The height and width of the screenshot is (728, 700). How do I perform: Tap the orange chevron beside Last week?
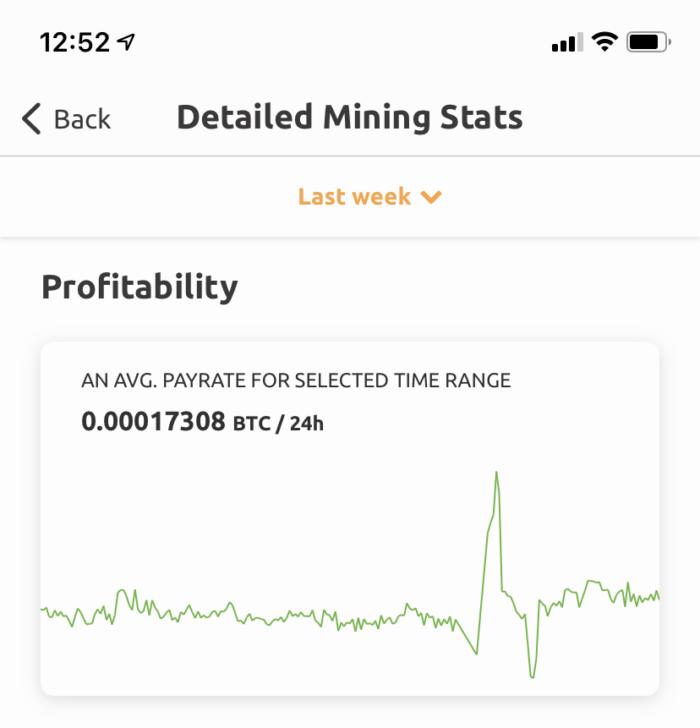[431, 198]
